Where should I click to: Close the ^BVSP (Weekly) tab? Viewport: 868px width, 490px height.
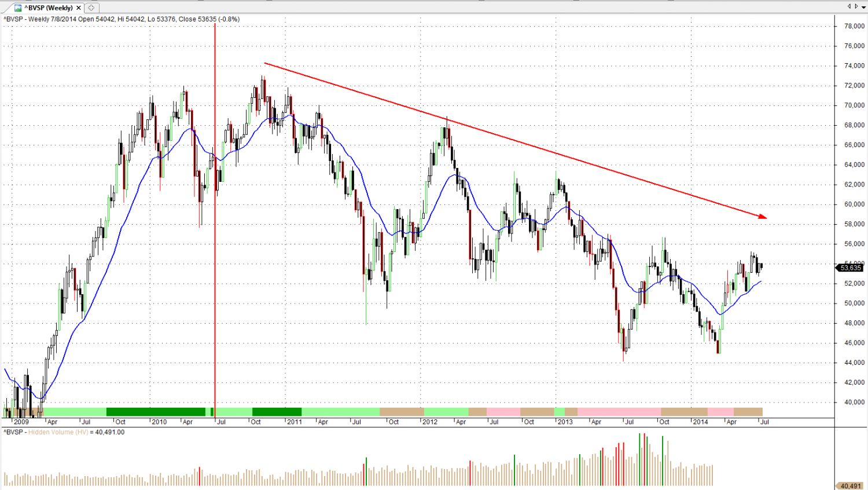[x=79, y=8]
